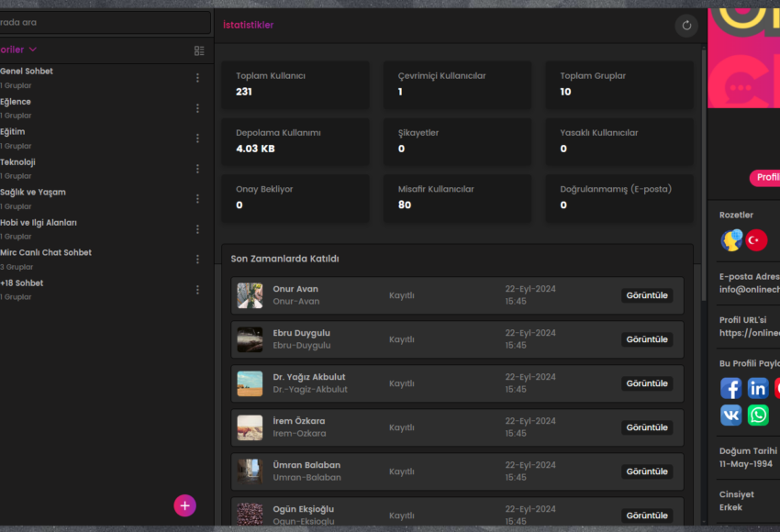
Task: Expand the categories dropdown chevron
Action: coord(33,50)
